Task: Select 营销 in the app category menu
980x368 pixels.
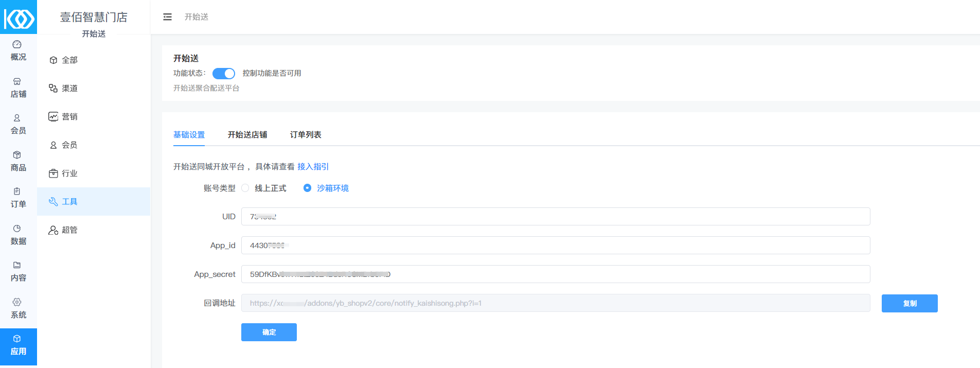Action: [x=69, y=117]
